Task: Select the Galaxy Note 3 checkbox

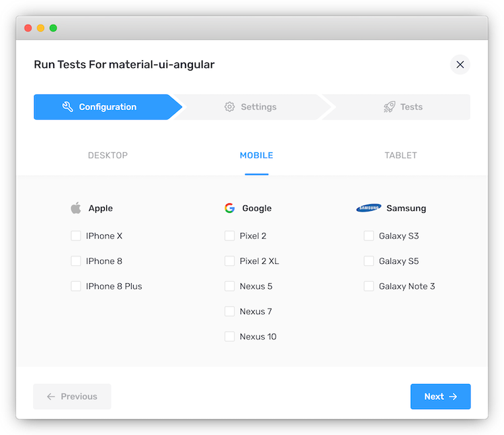Action: click(x=369, y=286)
